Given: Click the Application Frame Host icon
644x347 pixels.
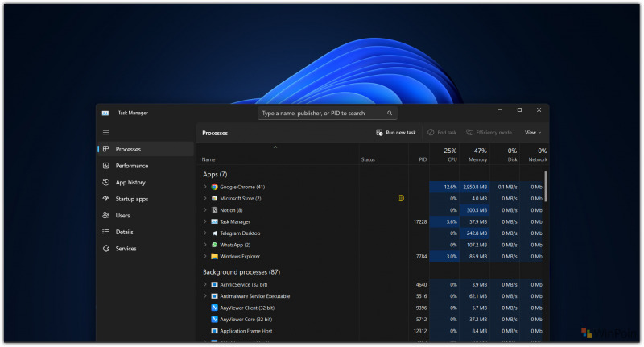Looking at the screenshot, I should [214, 331].
